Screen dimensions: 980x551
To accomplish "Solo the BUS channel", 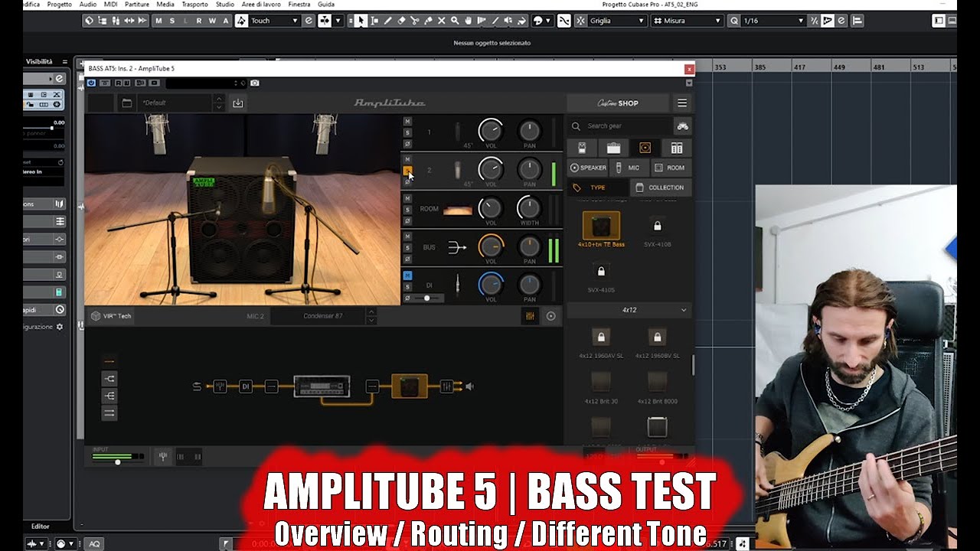I will pyautogui.click(x=407, y=248).
